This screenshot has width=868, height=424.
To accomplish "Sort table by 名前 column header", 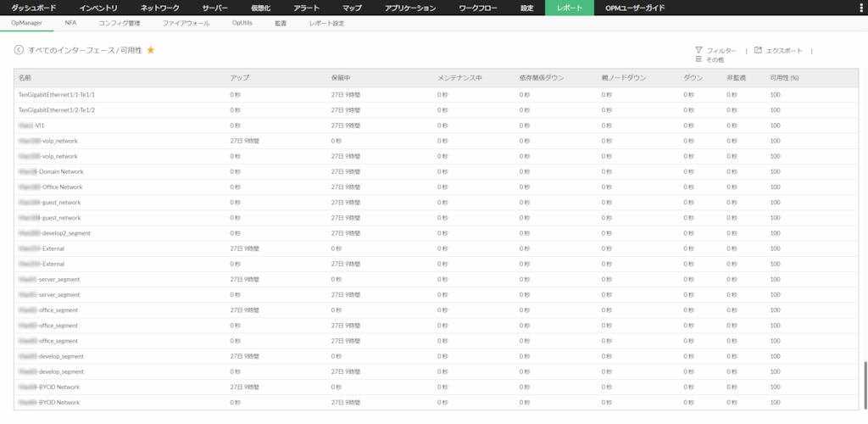I will tap(25, 78).
